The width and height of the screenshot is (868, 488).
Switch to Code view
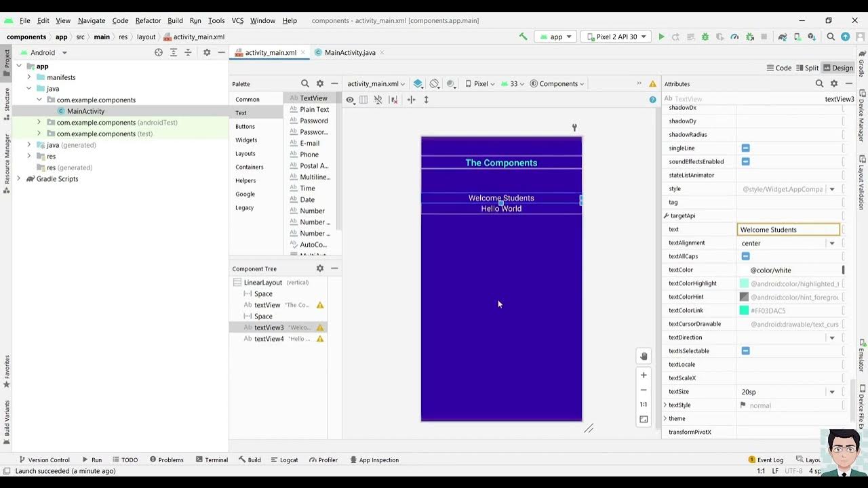click(779, 68)
